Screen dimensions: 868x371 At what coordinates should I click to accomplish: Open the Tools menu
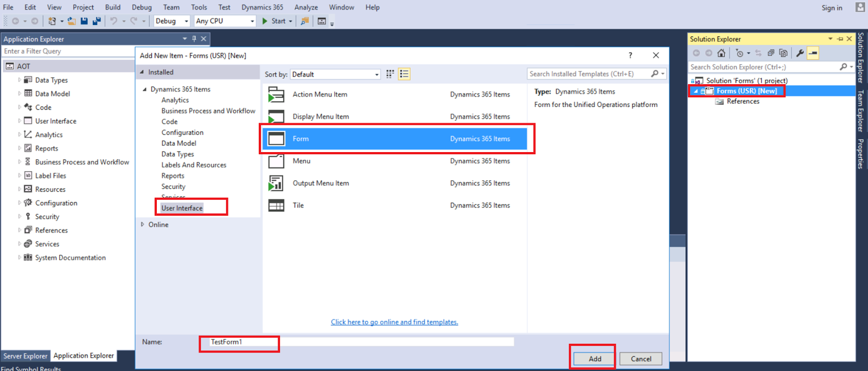pos(199,7)
